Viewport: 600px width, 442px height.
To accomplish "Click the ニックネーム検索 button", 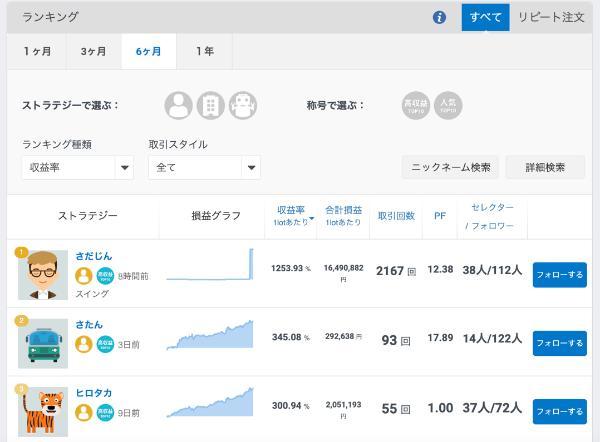I will click(450, 167).
